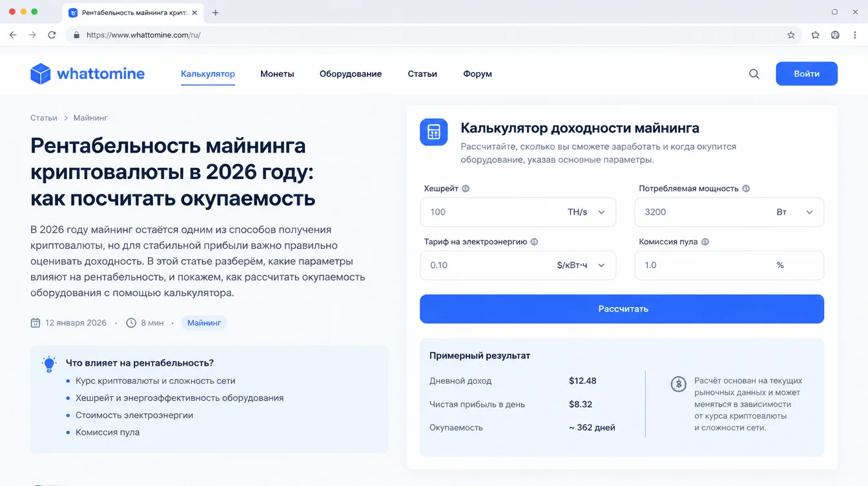Open the Оборудование nav item

(351, 74)
